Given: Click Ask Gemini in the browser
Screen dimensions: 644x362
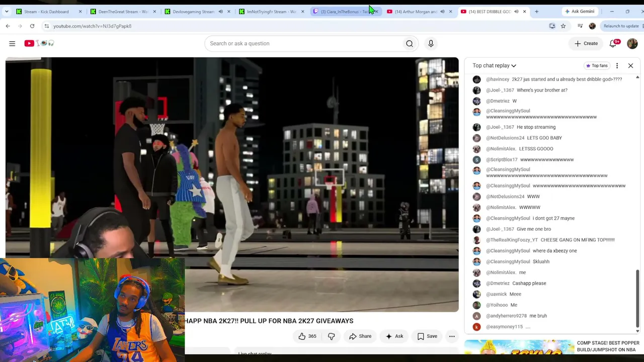Looking at the screenshot, I should coord(579,11).
